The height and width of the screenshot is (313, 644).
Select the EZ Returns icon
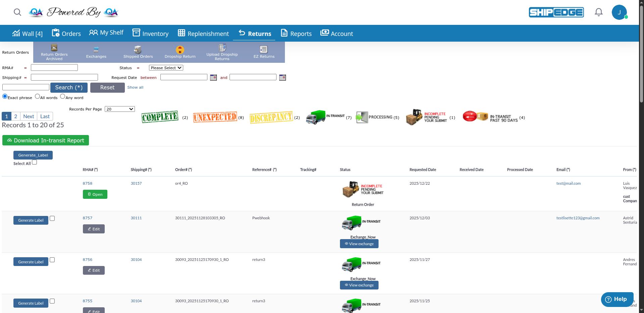click(x=264, y=50)
